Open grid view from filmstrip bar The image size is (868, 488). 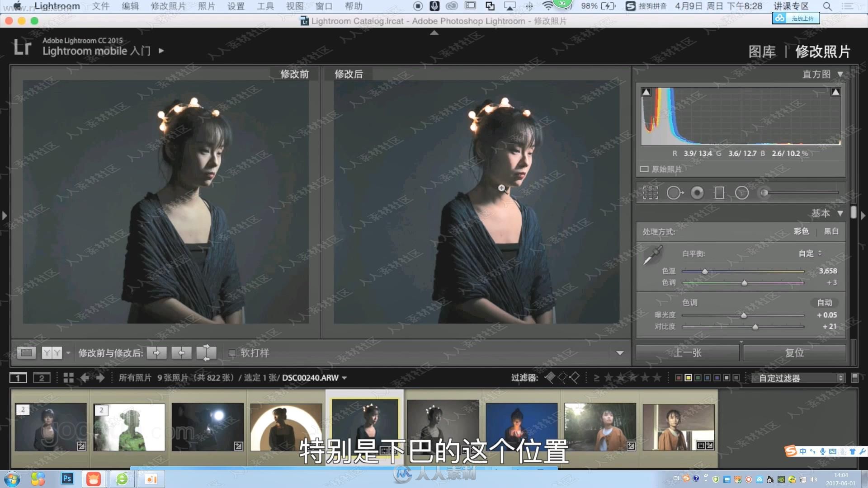click(x=69, y=378)
